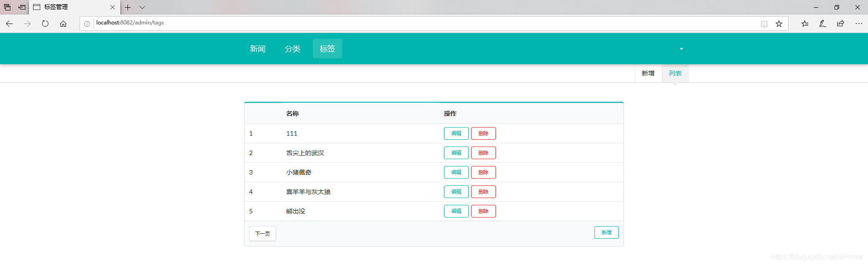This screenshot has width=868, height=265.
Task: Open the tabs you've set aside icon
Action: tap(7, 7)
